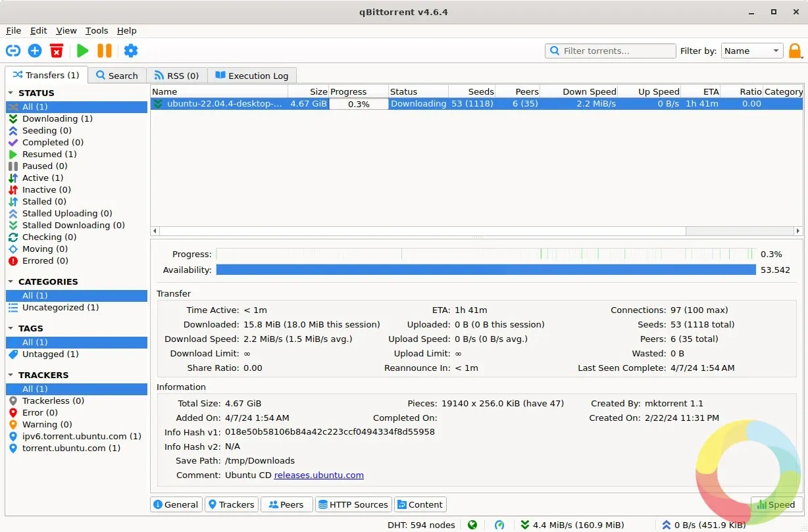Click the green Resume play icon
The image size is (808, 532).
(82, 51)
